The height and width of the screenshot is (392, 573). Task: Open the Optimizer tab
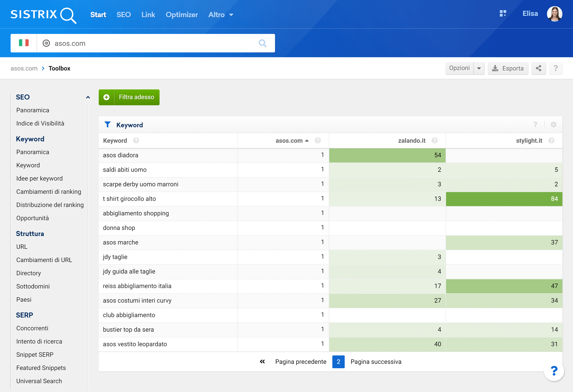tap(182, 15)
